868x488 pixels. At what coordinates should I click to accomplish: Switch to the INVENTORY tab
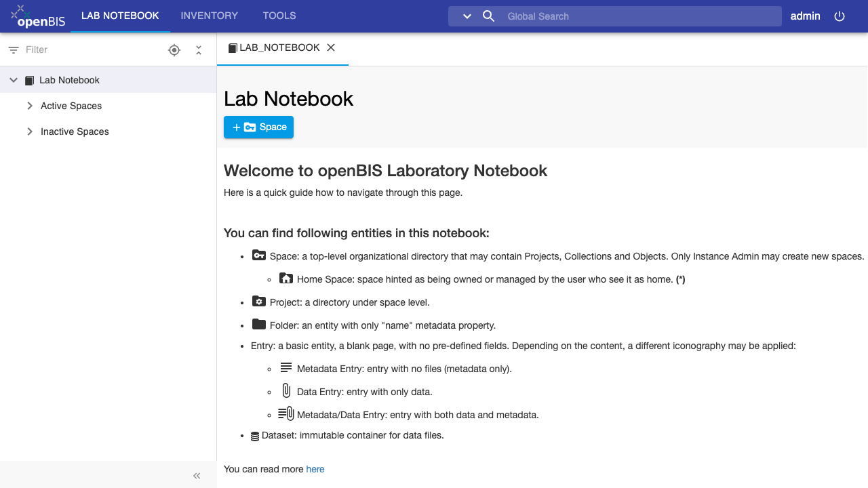point(210,16)
